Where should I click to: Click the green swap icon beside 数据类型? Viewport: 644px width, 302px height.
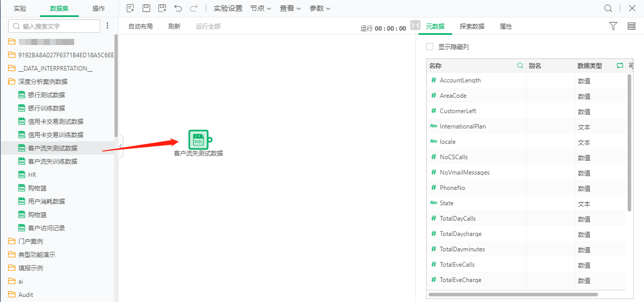[x=620, y=66]
